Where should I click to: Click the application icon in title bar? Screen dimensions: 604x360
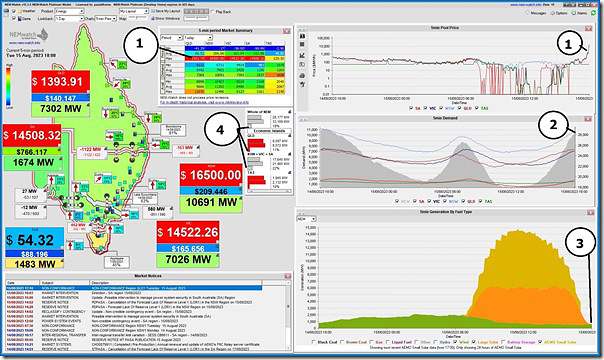[x=7, y=11]
